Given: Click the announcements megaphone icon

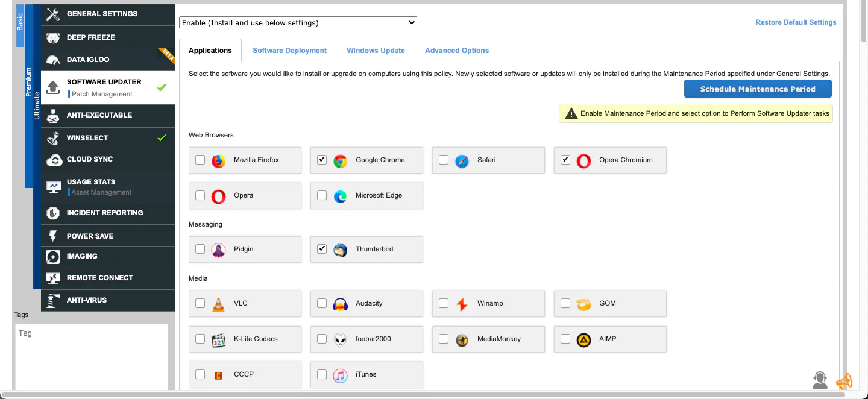Looking at the screenshot, I should (844, 380).
